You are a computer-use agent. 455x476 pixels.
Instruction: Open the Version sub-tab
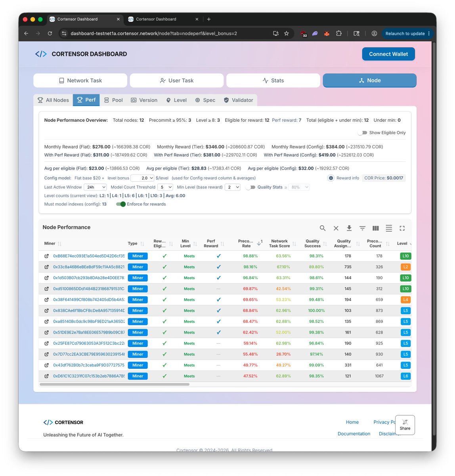tap(144, 100)
